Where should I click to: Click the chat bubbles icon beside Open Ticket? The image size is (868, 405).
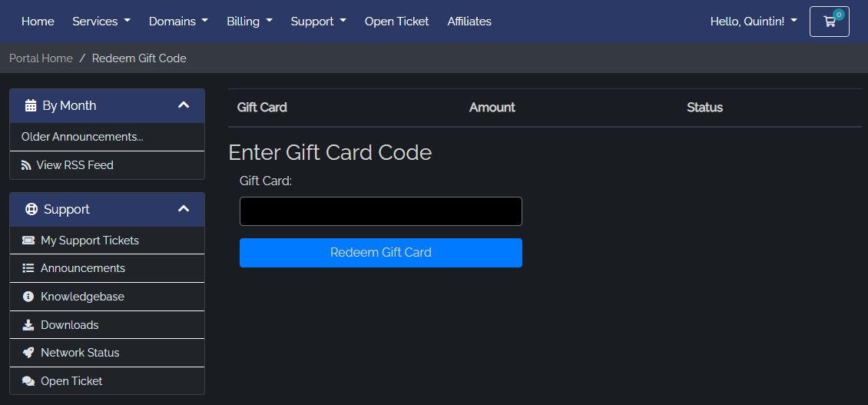click(28, 381)
